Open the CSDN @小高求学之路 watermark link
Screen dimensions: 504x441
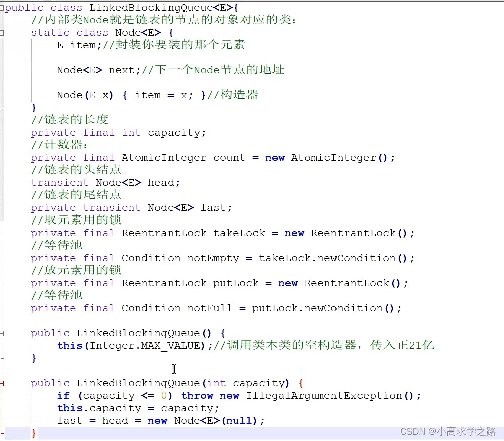[x=449, y=431]
